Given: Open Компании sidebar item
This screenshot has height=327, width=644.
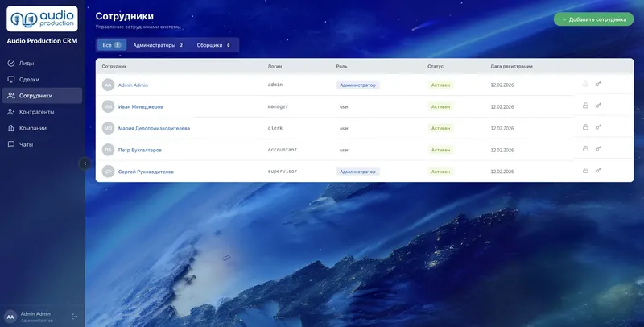Looking at the screenshot, I should coord(42,128).
